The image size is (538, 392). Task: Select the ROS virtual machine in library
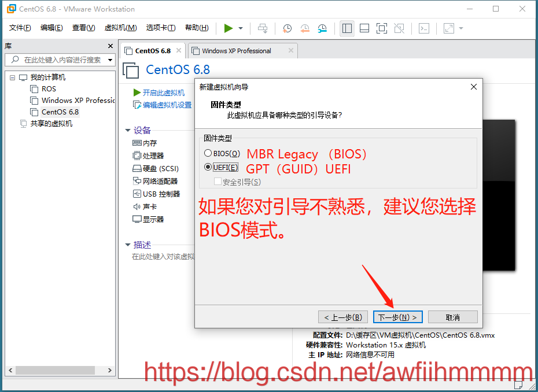pos(49,89)
